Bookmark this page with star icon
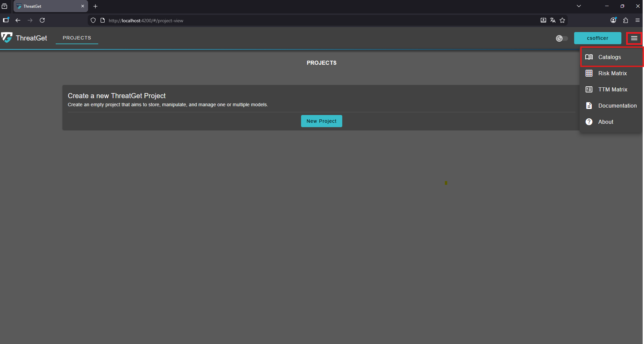The width and height of the screenshot is (644, 344). click(562, 21)
